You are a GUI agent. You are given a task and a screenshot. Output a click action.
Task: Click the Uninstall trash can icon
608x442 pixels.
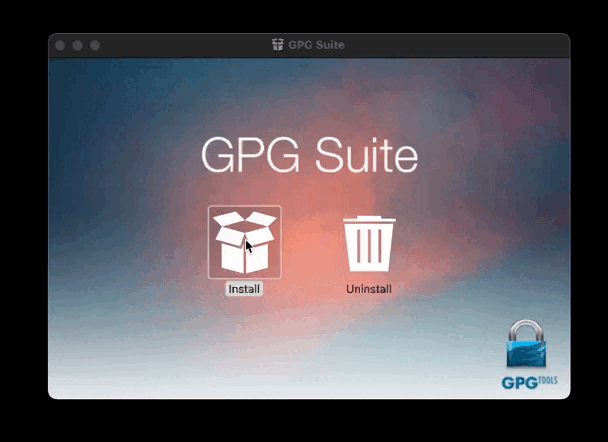tap(369, 243)
